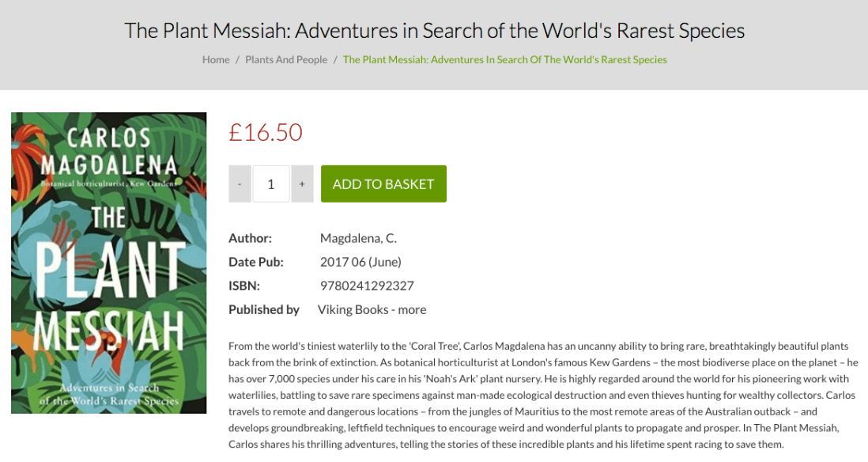Increase quantity with the plus button
Viewport: 868px width, 462px height.
coord(302,184)
